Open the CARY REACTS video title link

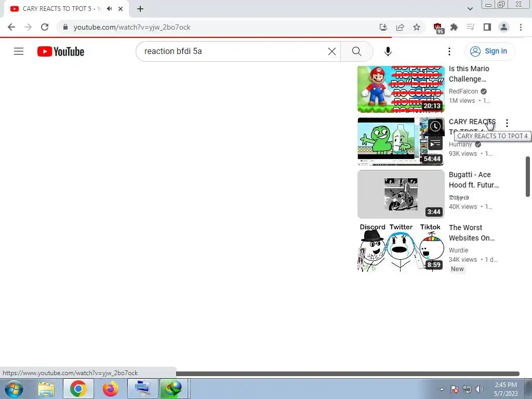click(472, 127)
